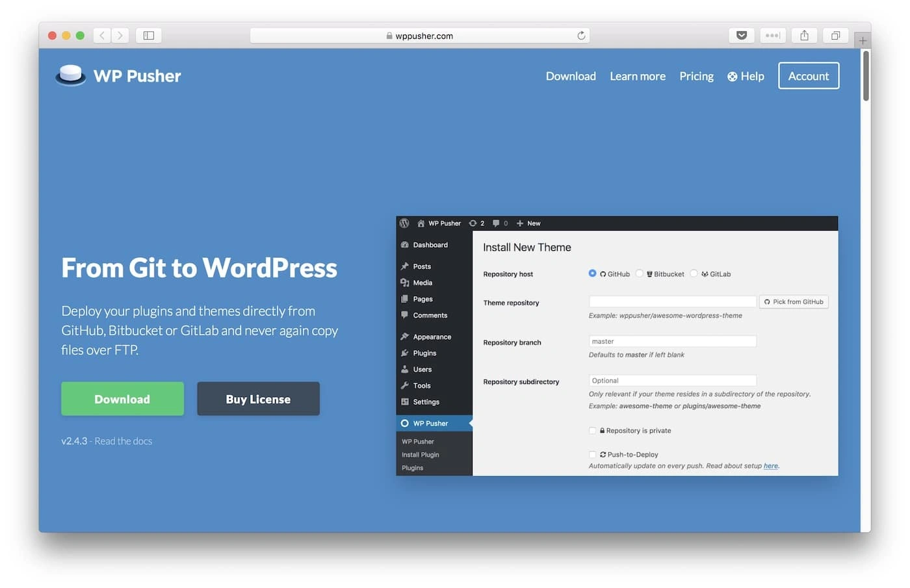Select the Bitbucket repository host radio
The width and height of the screenshot is (910, 588).
click(x=640, y=274)
